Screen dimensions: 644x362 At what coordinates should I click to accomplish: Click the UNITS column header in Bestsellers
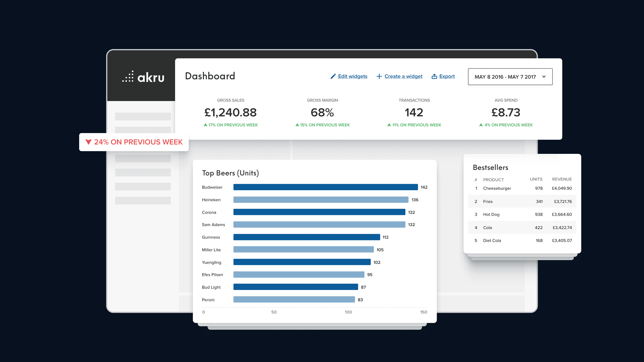point(536,179)
